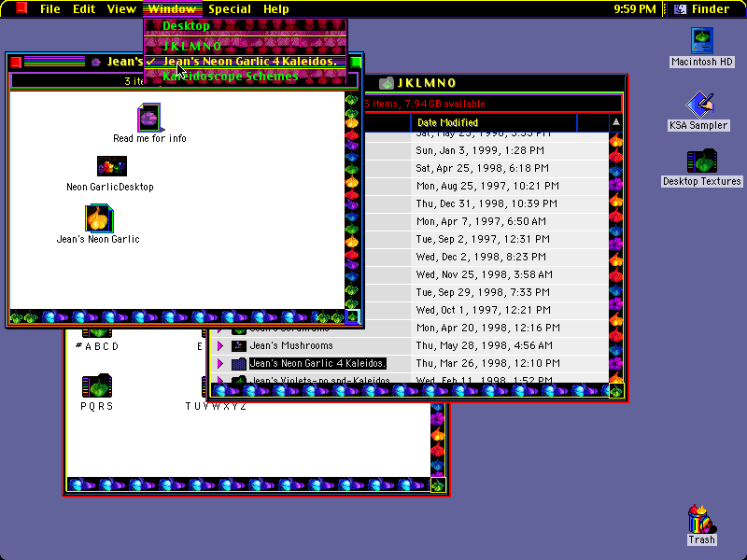The height and width of the screenshot is (560, 747).
Task: Click the sort order triangle in JKLMNO window
Action: coord(616,122)
